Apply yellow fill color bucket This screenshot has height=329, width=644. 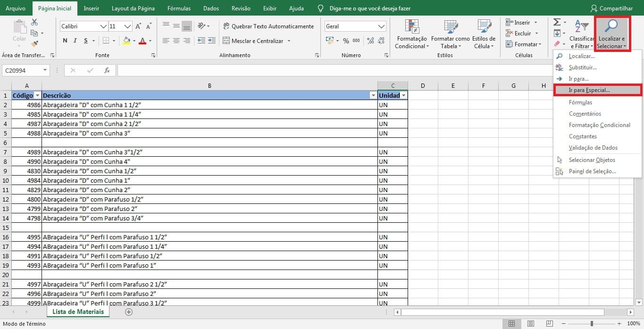(126, 41)
